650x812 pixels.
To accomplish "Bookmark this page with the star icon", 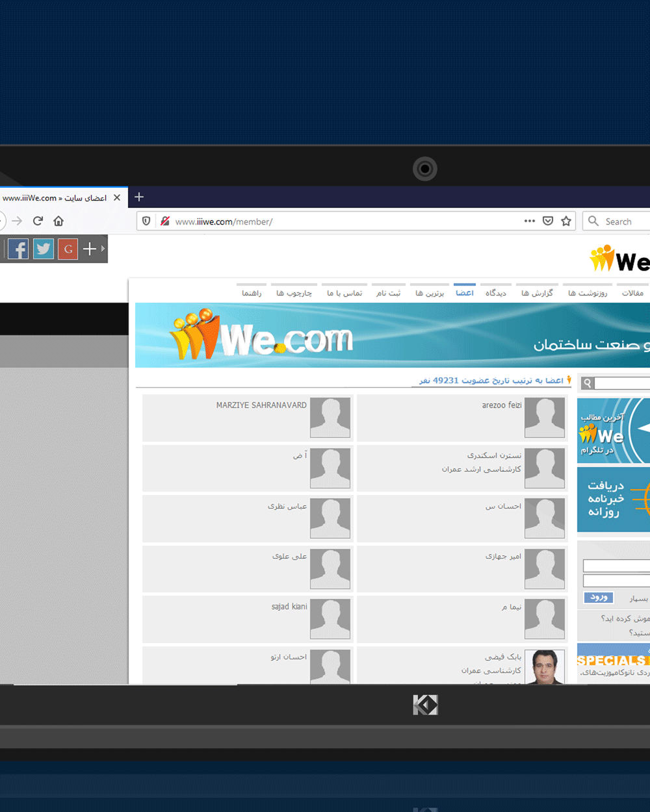I will (x=566, y=221).
